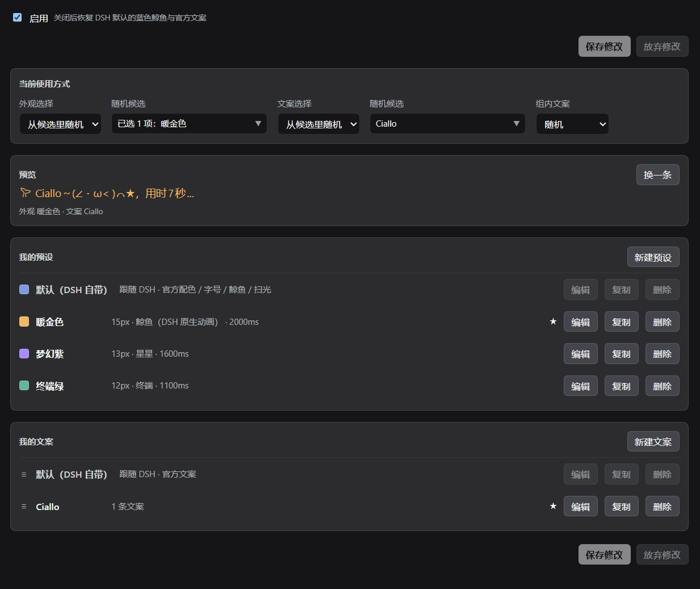Click 编辑 on 默认 (DSH 自带) preset row
This screenshot has height=589, width=700.
point(580,290)
